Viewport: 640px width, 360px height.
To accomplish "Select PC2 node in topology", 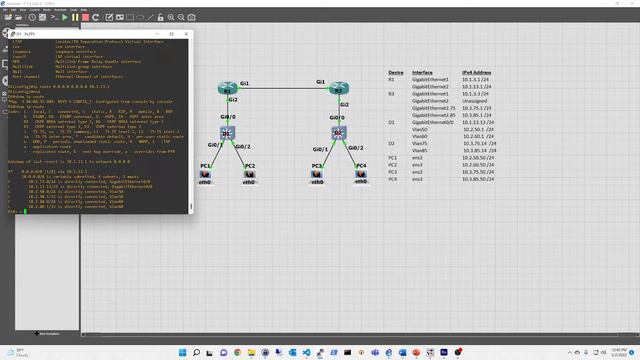I will point(249,174).
